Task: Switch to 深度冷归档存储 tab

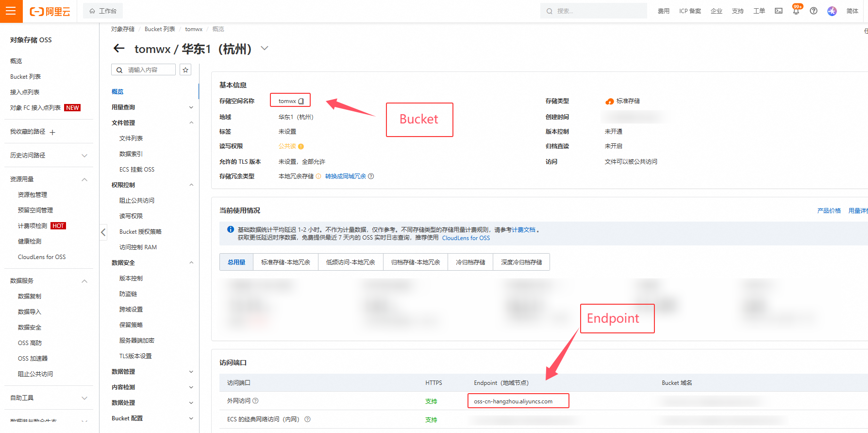Action: (521, 262)
